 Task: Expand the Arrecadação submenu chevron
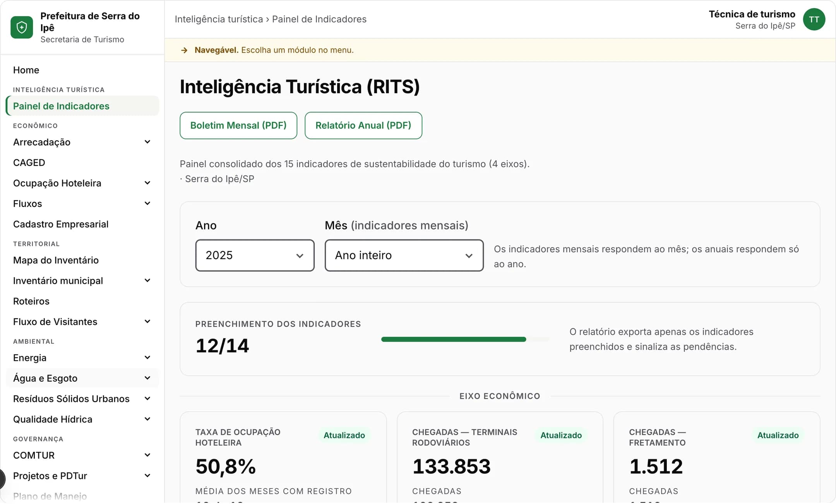(x=147, y=142)
